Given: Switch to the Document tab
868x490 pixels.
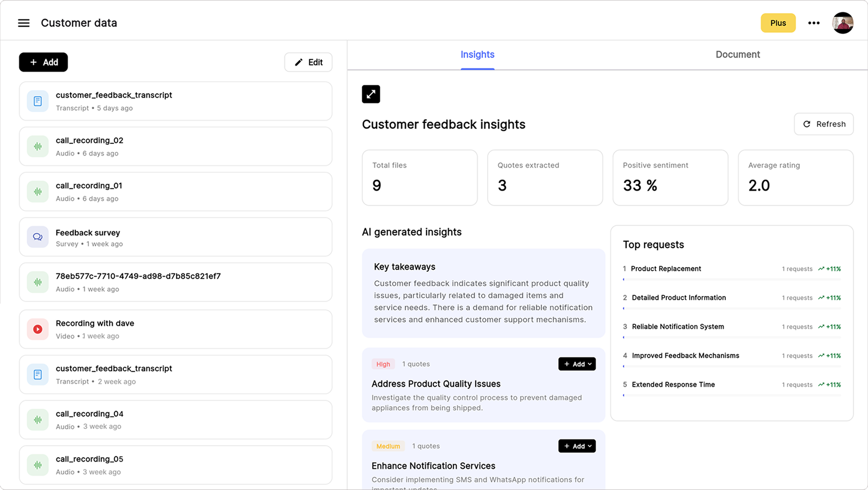Looking at the screenshot, I should [x=737, y=54].
